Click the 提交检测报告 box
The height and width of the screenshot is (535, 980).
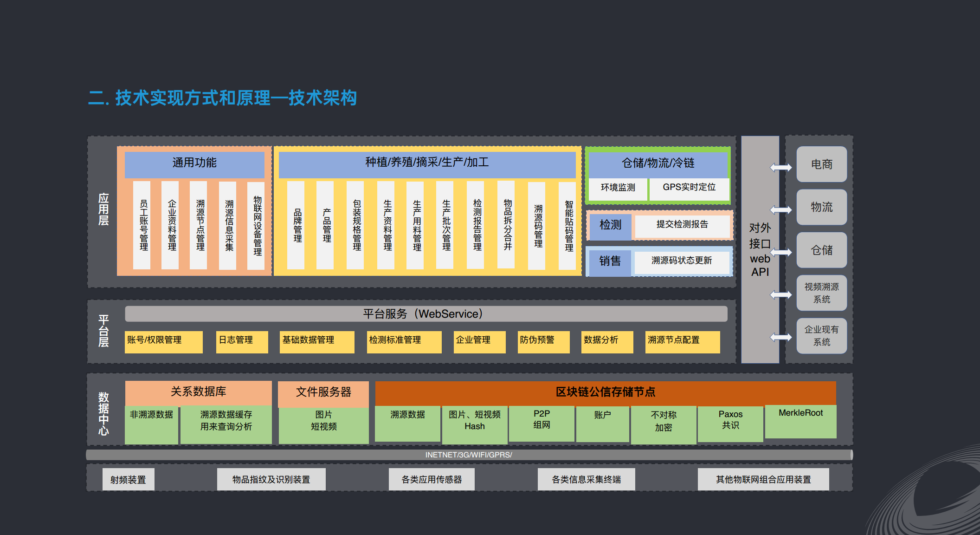point(682,226)
